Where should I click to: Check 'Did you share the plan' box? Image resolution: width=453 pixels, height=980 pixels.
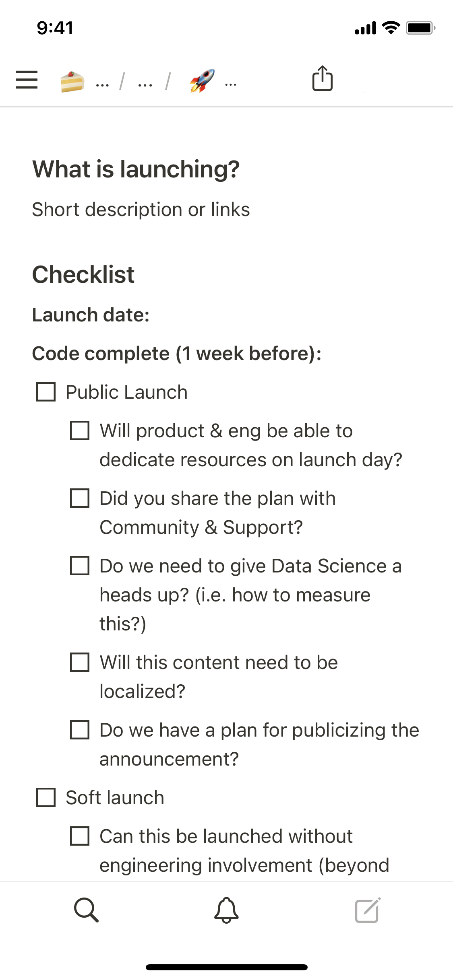click(80, 498)
